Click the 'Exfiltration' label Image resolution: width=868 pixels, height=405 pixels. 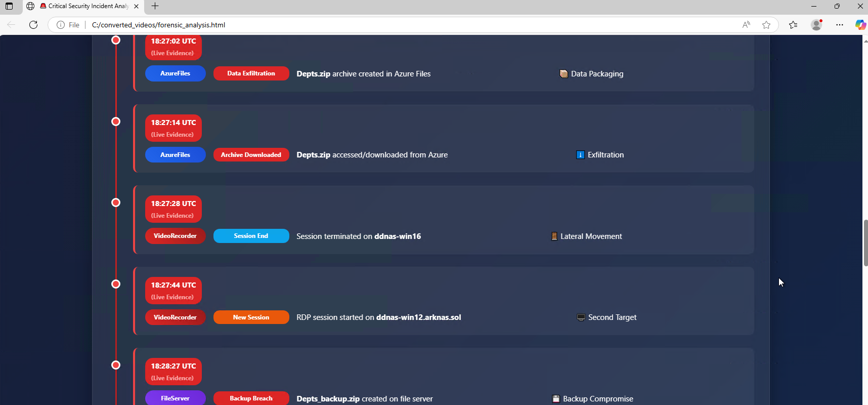tap(606, 155)
